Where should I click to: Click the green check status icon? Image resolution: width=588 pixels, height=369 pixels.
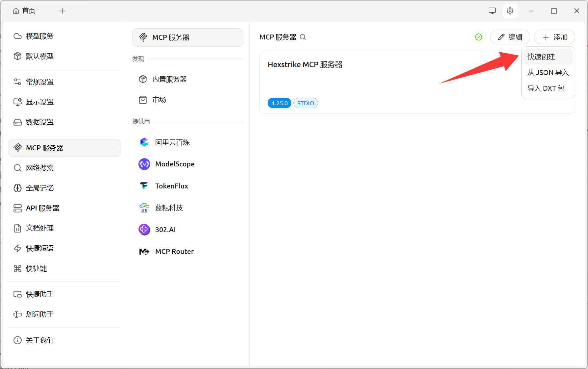point(478,37)
